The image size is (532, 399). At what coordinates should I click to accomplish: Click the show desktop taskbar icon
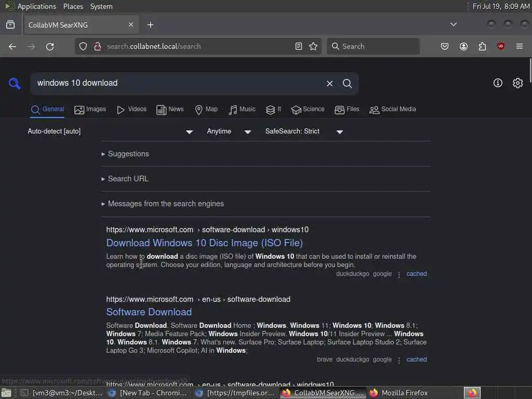[x=6, y=393]
